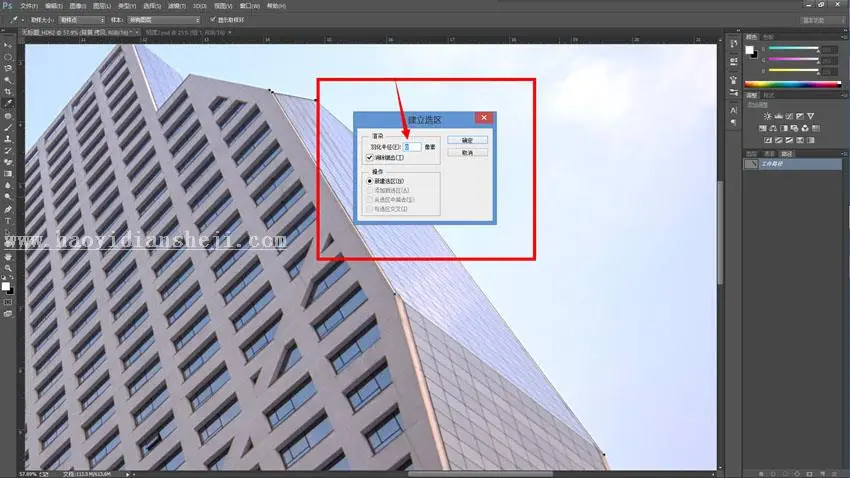This screenshot has width=850, height=478.
Task: Cancel the Make Selection dialog
Action: [467, 153]
